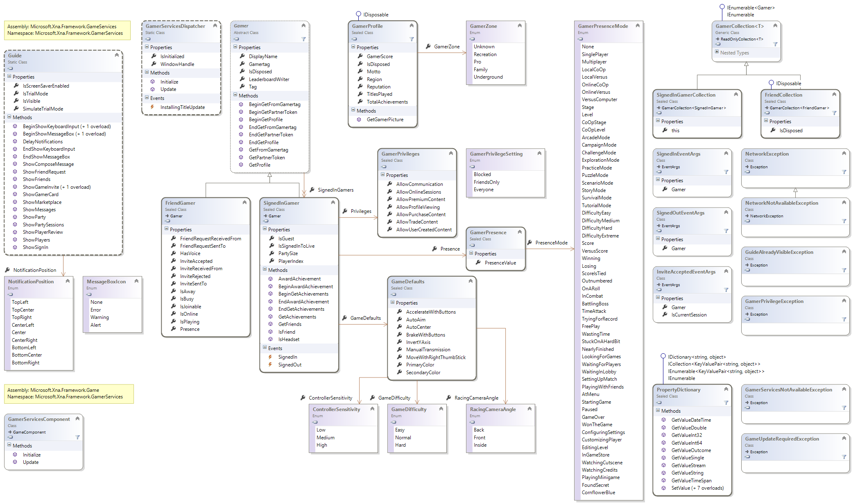The width and height of the screenshot is (853, 504).
Task: Select 'Inside' in RacingCameraAngle enum
Action: [480, 445]
